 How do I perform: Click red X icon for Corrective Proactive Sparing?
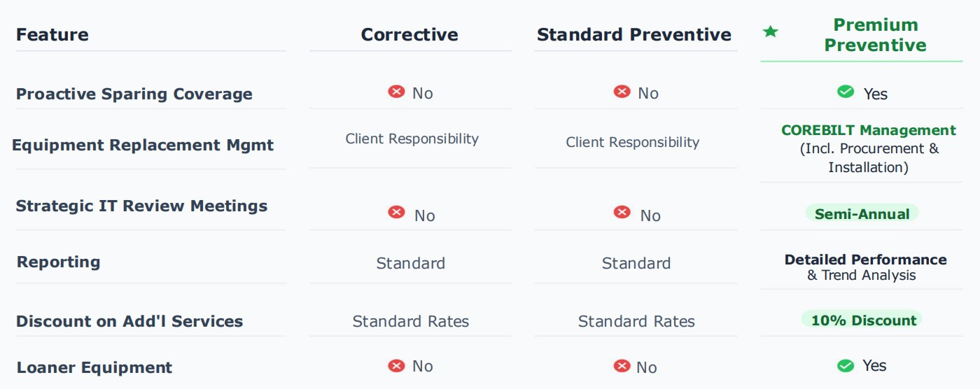[x=396, y=92]
